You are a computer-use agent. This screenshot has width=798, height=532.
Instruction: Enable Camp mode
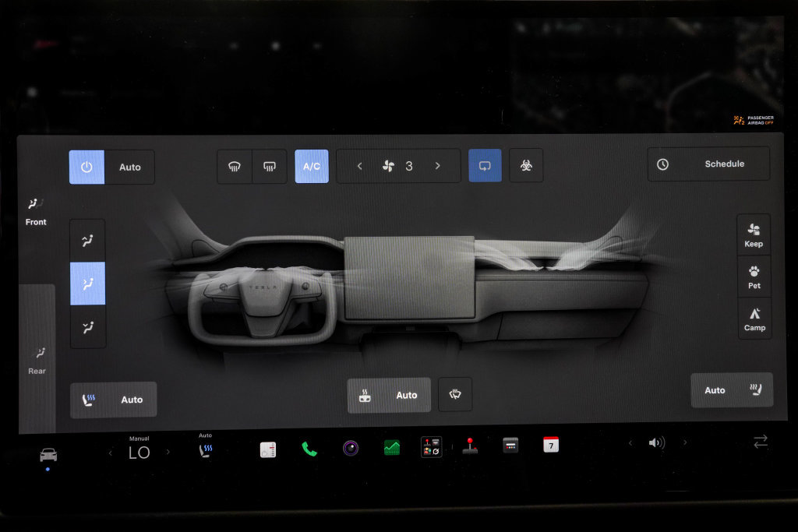754,319
